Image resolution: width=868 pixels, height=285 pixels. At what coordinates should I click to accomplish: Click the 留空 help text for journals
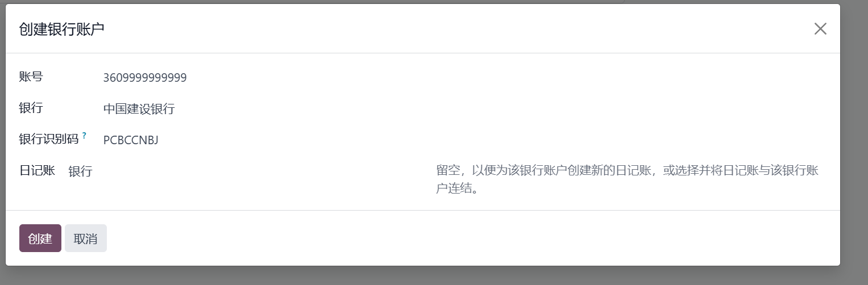[x=628, y=179]
